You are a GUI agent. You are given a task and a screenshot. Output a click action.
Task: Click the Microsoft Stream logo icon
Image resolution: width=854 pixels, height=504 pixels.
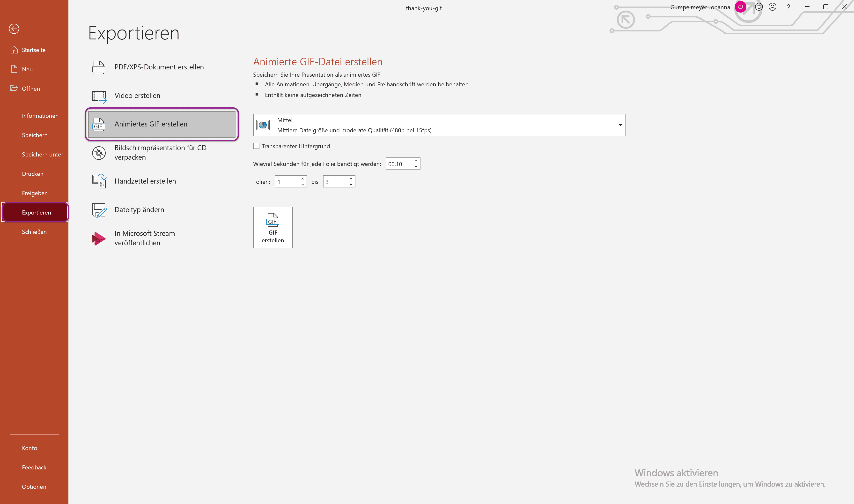(98, 238)
